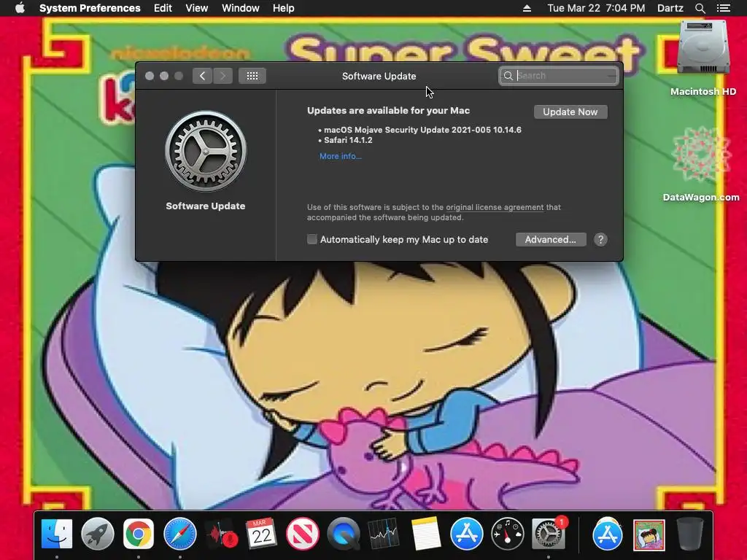Open App Store app in the Dock
Viewport: 747px width, 560px height.
pyautogui.click(x=466, y=534)
